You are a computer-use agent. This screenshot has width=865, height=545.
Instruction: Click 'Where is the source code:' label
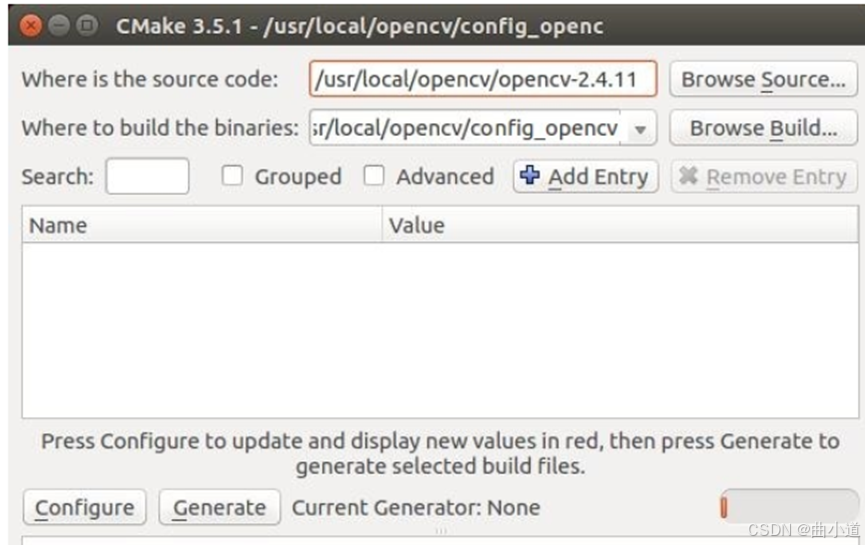click(150, 79)
